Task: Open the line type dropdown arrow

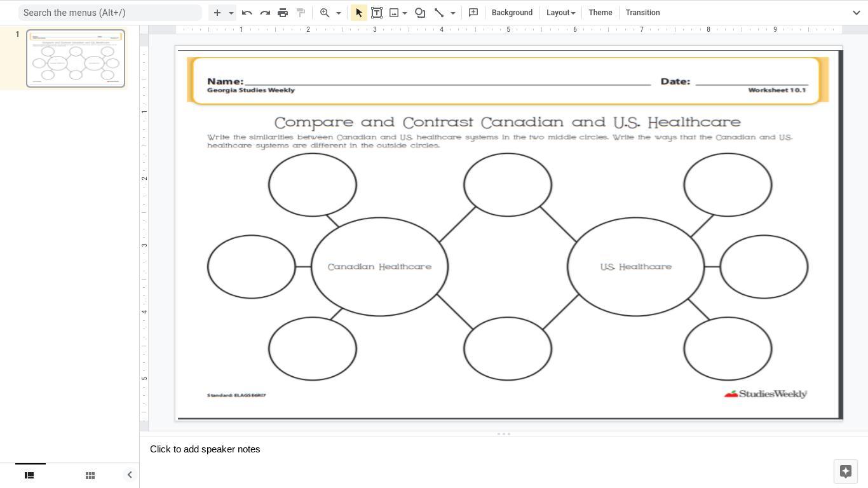Action: pyautogui.click(x=453, y=13)
